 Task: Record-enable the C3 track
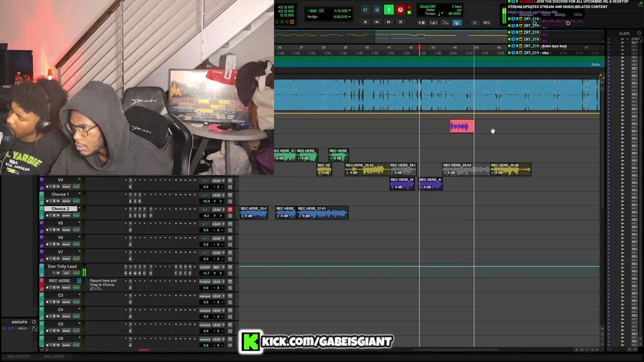[x=47, y=302]
